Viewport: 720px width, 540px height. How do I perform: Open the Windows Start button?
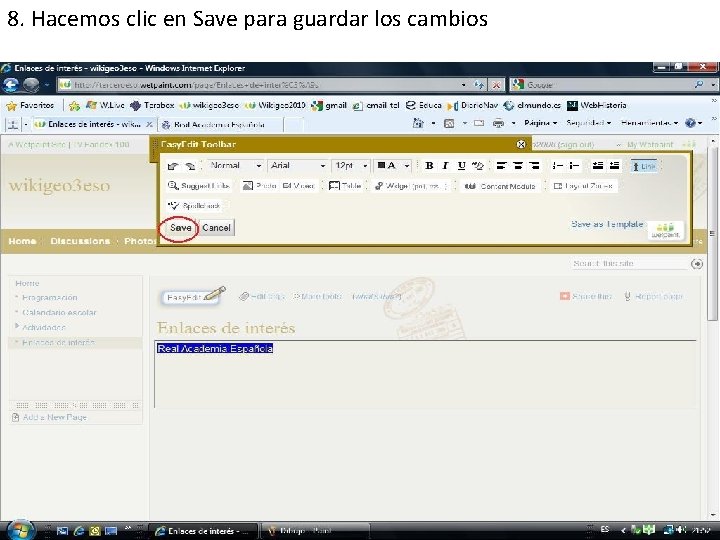[x=19, y=530]
